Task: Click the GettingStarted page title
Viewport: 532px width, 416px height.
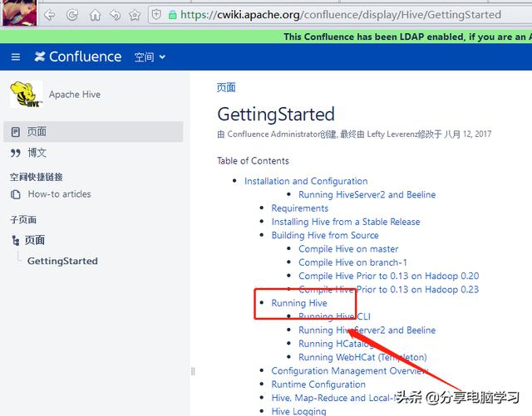Action: [x=276, y=115]
